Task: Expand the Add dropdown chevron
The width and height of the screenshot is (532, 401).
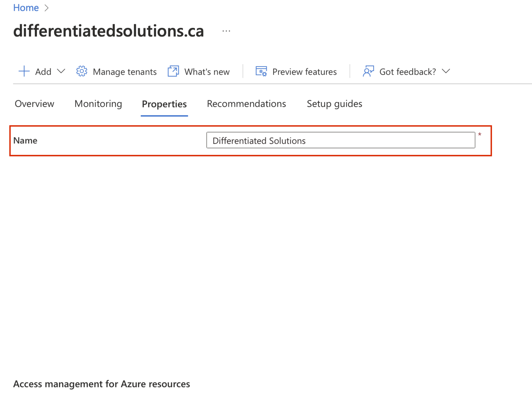Action: click(61, 71)
